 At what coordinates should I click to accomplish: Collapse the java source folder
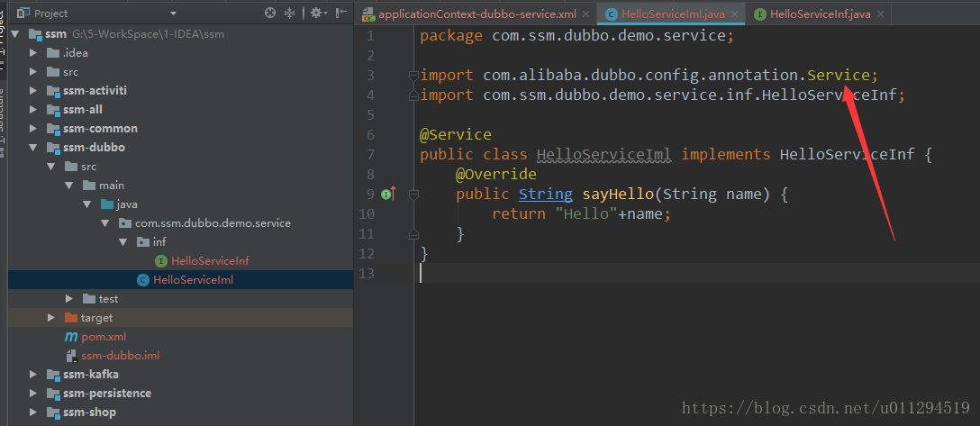click(86, 204)
